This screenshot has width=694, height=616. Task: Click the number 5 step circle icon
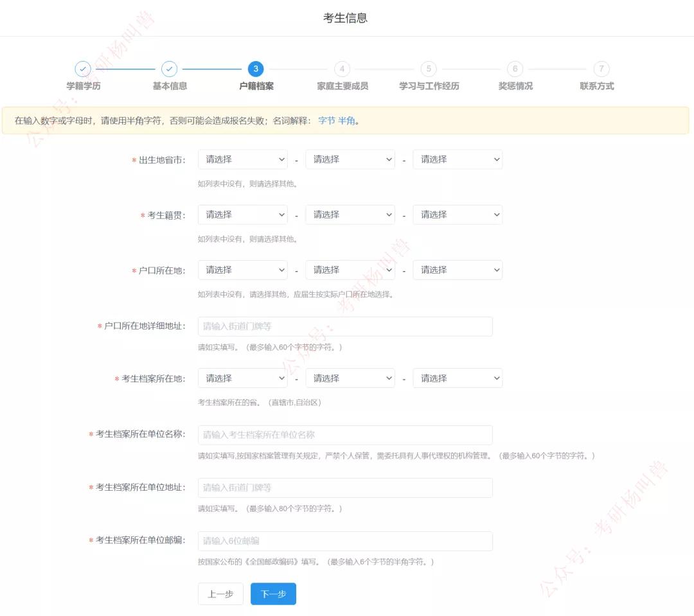pyautogui.click(x=428, y=69)
